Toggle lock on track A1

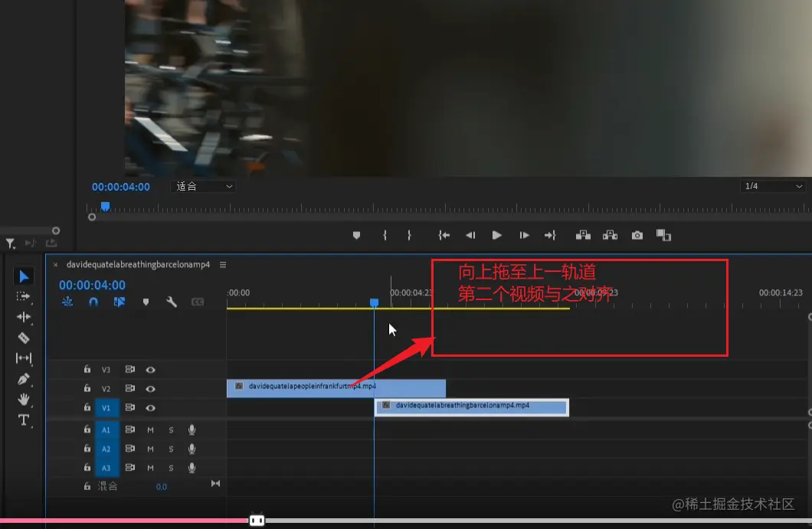87,429
